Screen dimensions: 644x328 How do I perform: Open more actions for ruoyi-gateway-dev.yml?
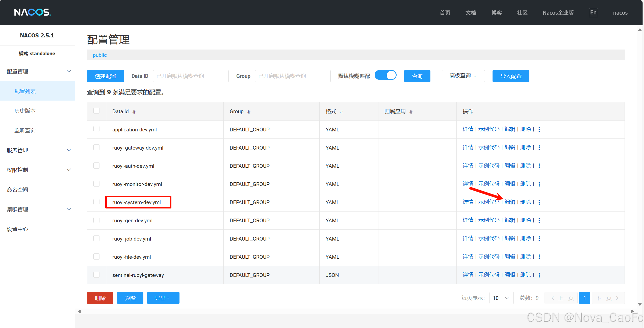pyautogui.click(x=539, y=148)
